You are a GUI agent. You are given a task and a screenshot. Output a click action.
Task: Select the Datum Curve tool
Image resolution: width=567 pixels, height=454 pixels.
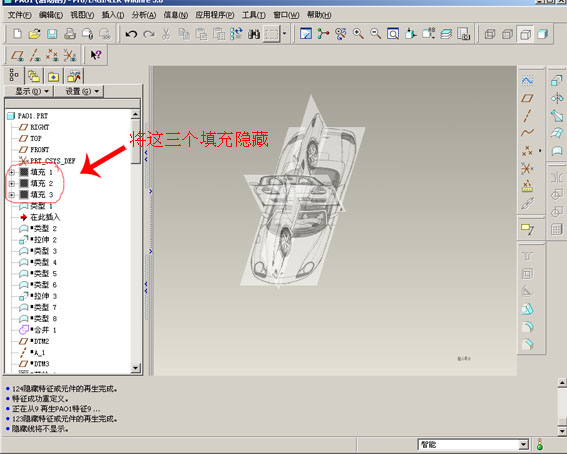pos(527,133)
